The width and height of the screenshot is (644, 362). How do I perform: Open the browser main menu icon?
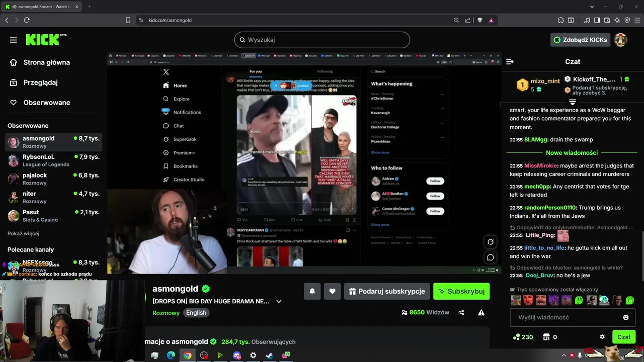(x=637, y=20)
